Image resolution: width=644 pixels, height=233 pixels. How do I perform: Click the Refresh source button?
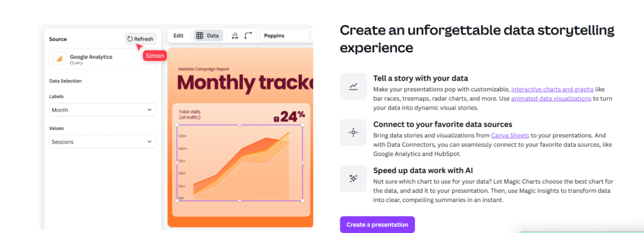140,39
